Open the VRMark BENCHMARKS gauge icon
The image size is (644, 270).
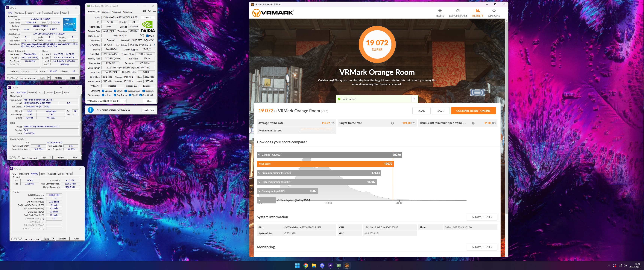(458, 11)
